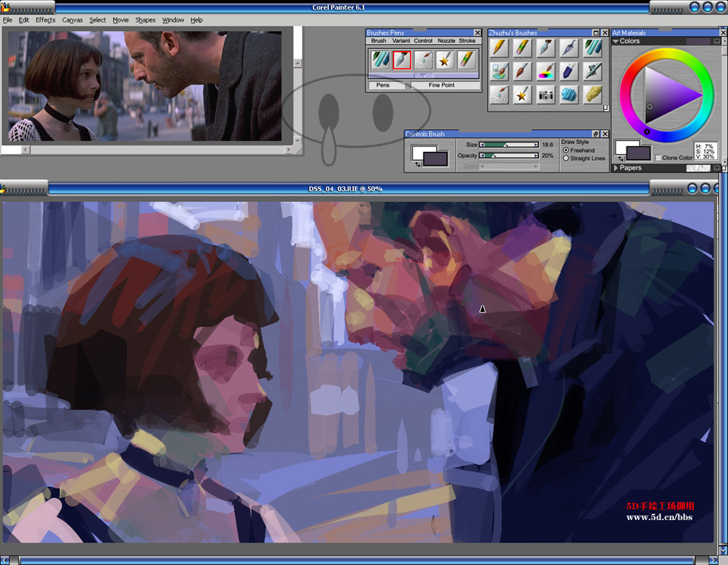Open the Pens brush category dropdown
This screenshot has height=565, width=728.
[x=389, y=85]
